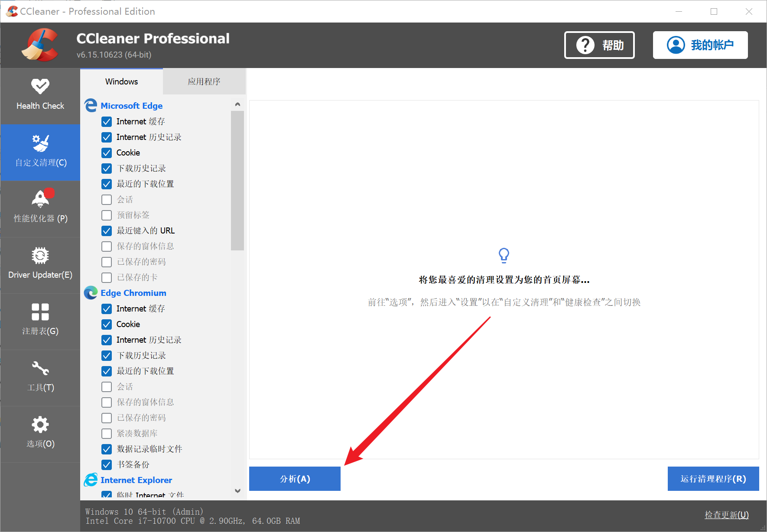Select the Windows tab
The width and height of the screenshot is (767, 532).
[x=121, y=81]
